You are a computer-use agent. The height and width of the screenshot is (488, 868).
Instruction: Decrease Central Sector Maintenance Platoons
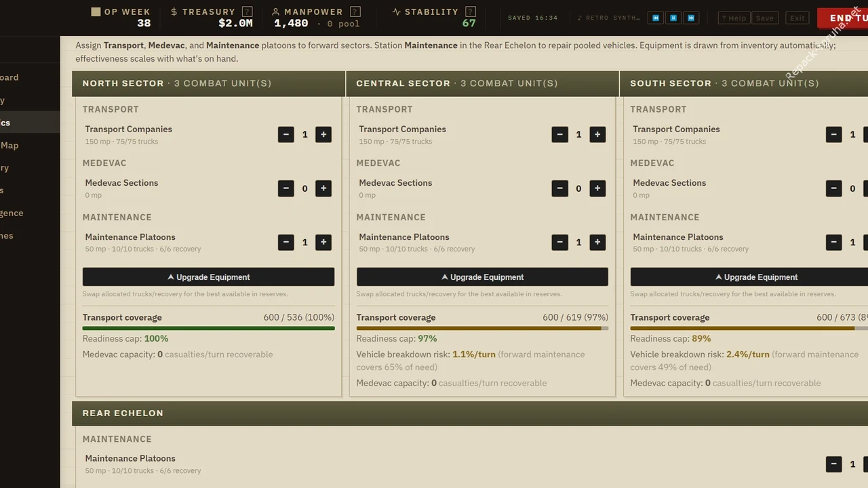click(560, 242)
